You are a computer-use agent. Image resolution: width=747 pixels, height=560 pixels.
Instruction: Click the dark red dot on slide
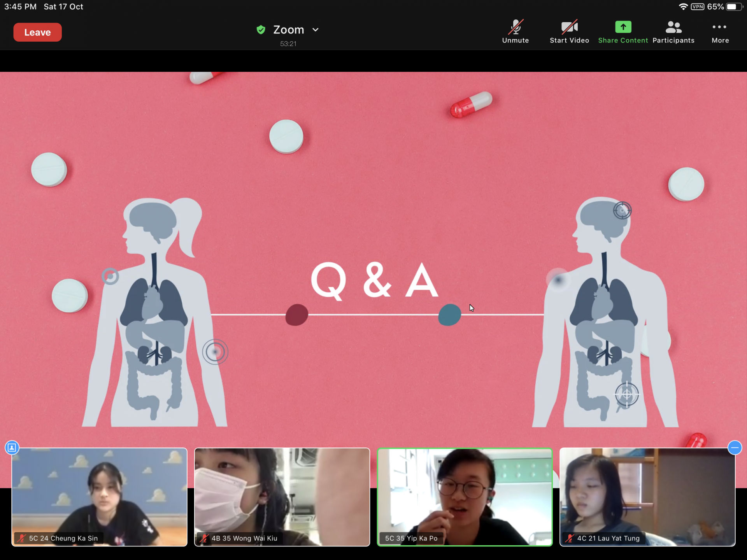click(x=297, y=315)
